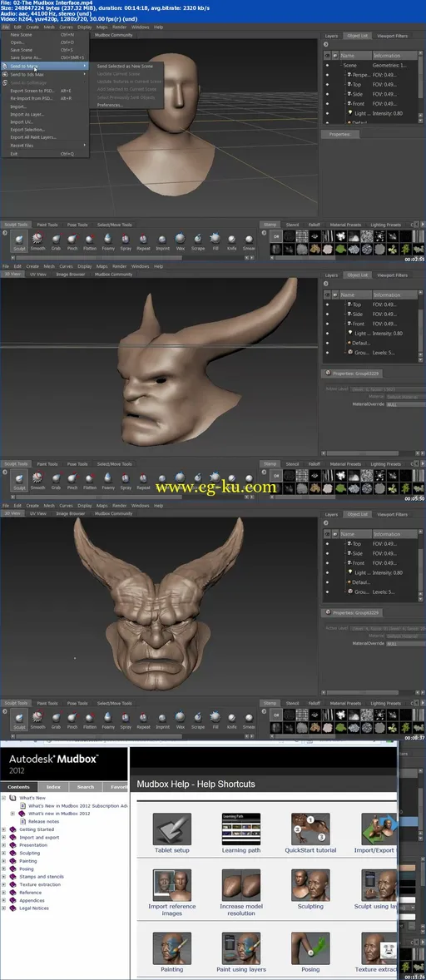
Task: Switch to UV View tab in side-view horned head frame
Action: pos(38,274)
